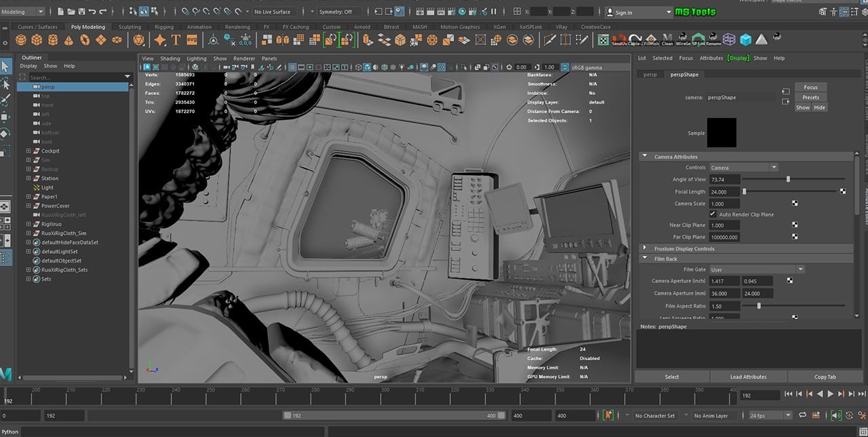This screenshot has width=868, height=437.
Task: Select the polygon Type text tool
Action: pos(176,40)
